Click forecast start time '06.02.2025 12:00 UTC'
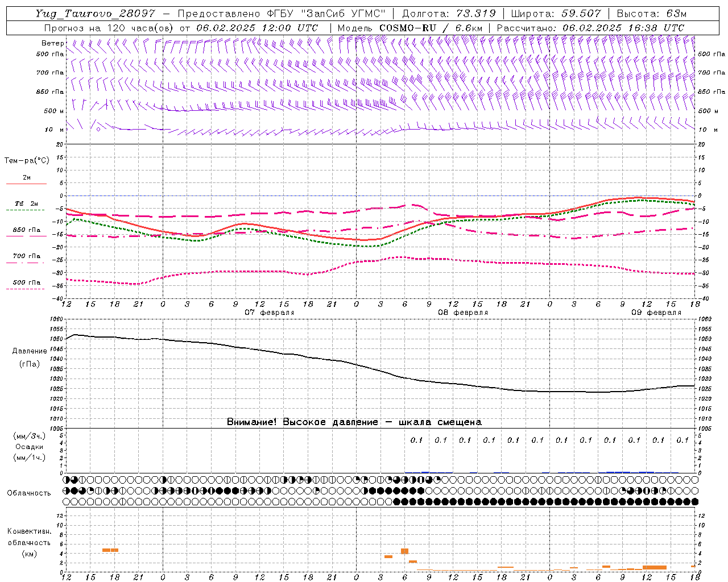This screenshot has width=728, height=582. [x=257, y=28]
